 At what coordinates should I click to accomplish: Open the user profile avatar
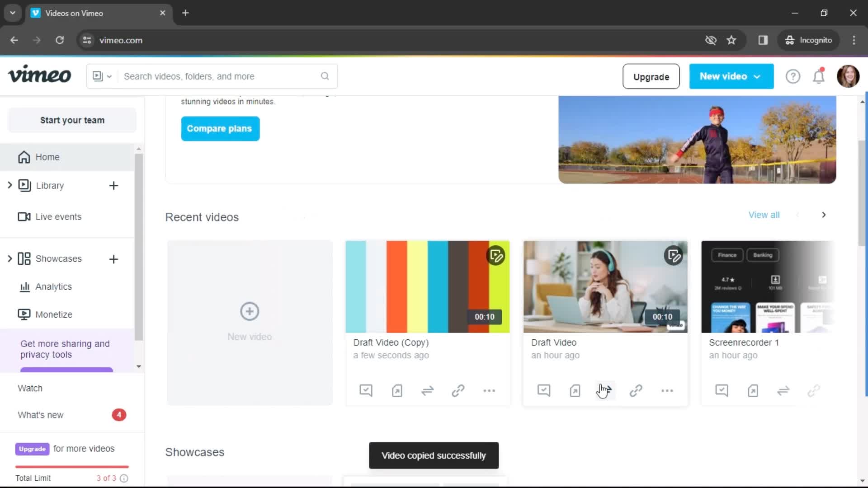coord(848,76)
